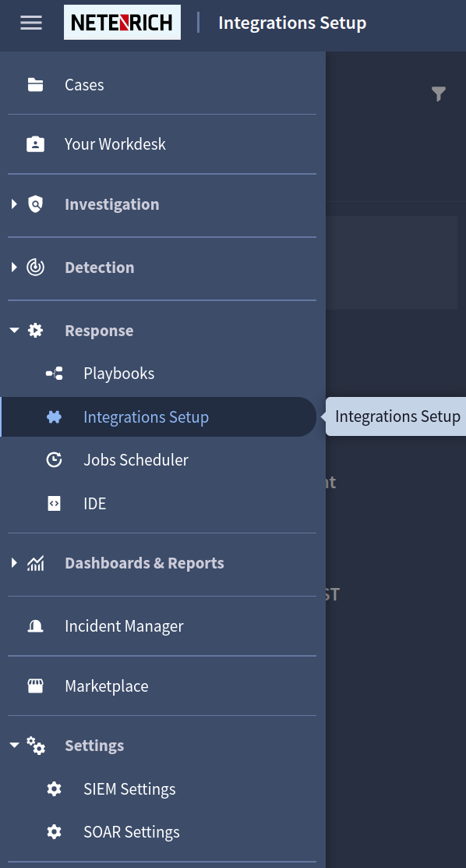Click the IDE code icon
Image resolution: width=466 pixels, height=868 pixels.
[x=54, y=503]
